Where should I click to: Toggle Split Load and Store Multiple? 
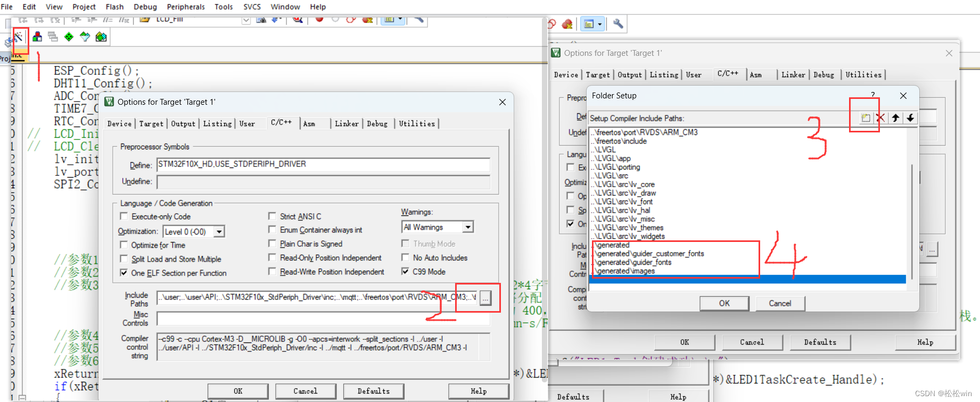tap(124, 259)
